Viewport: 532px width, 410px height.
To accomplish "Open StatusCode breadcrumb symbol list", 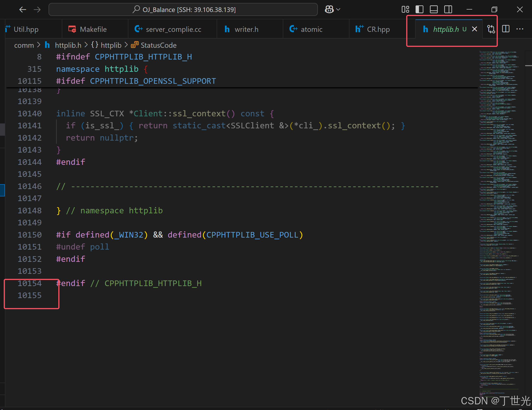I will 158,45.
